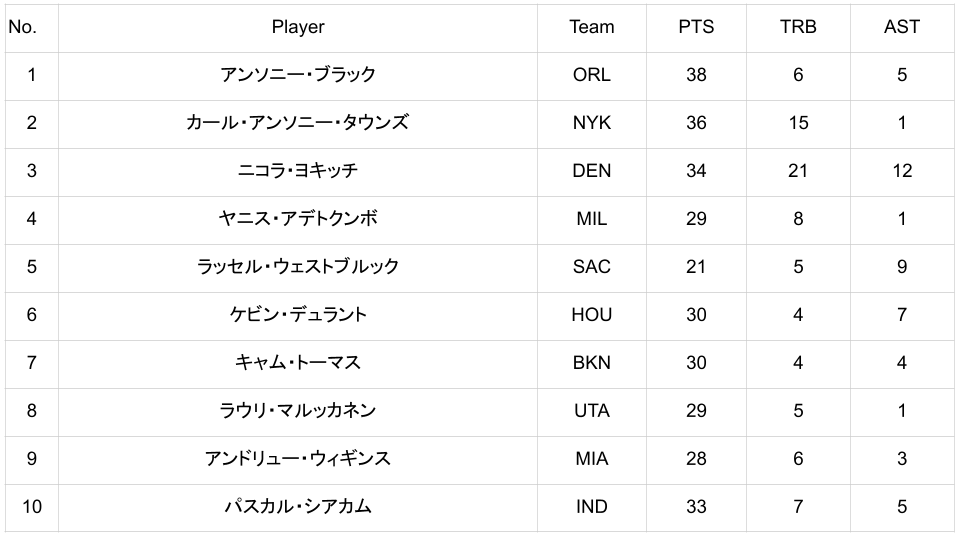Click the DEN team cell

[x=592, y=171]
